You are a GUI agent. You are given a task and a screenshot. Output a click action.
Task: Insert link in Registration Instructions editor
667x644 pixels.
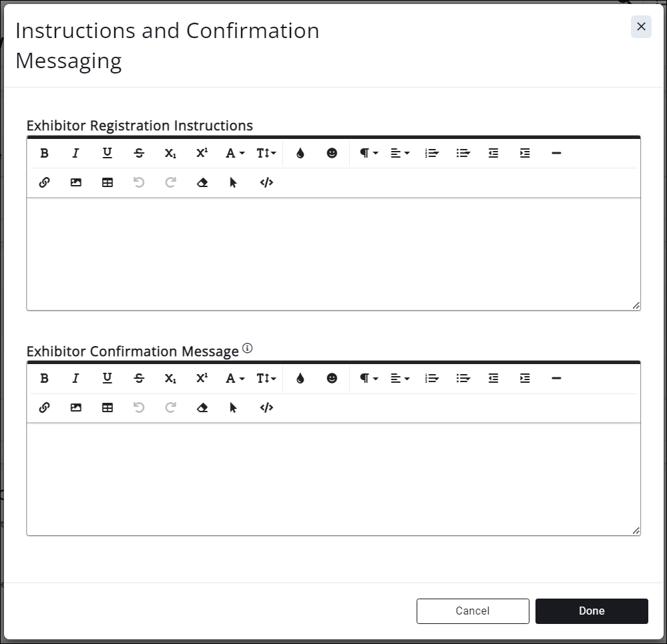[x=44, y=182]
